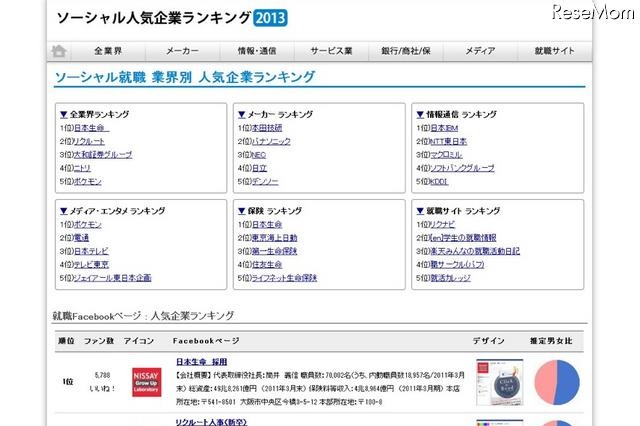Click the triangle beside メディア・エンタメ ランキング heading
Viewport: 640px width, 426px height.
pos(64,211)
